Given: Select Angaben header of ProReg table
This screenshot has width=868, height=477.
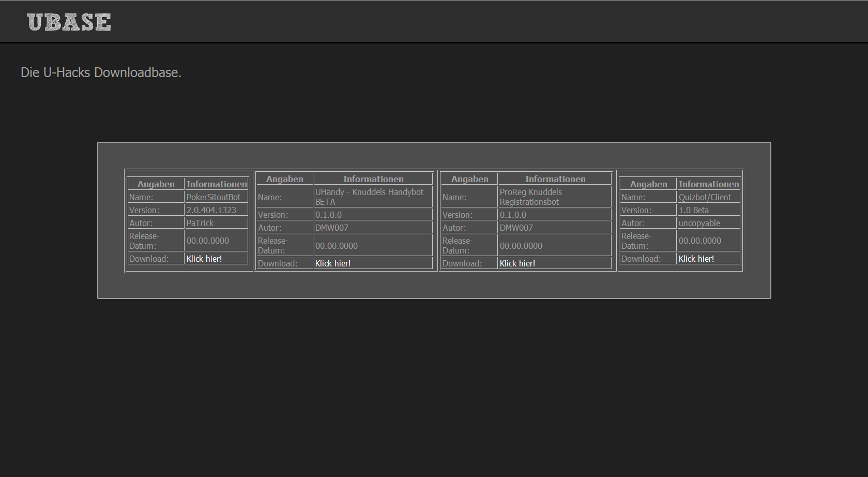Looking at the screenshot, I should (x=469, y=179).
